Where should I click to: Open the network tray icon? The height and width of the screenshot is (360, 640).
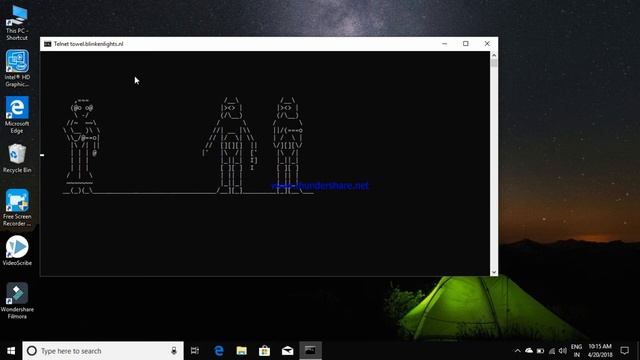552,351
